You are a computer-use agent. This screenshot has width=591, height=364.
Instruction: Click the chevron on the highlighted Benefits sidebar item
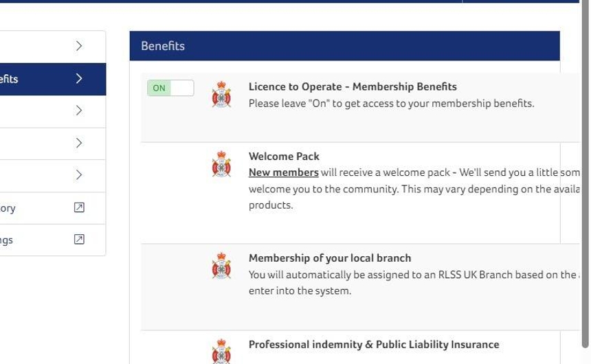coord(79,78)
